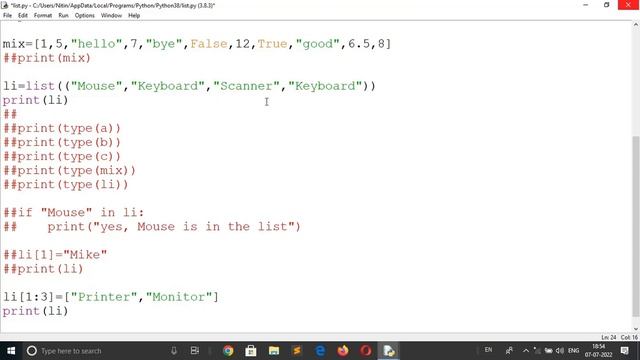Launch Google Chrome from taskbar
Image resolution: width=640 pixels, height=360 pixels.
click(x=228, y=351)
